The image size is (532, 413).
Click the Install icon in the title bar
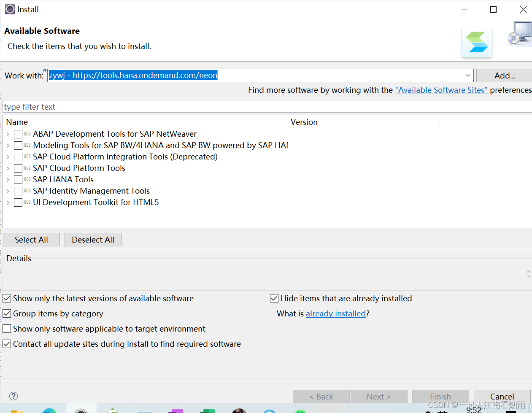coord(10,9)
